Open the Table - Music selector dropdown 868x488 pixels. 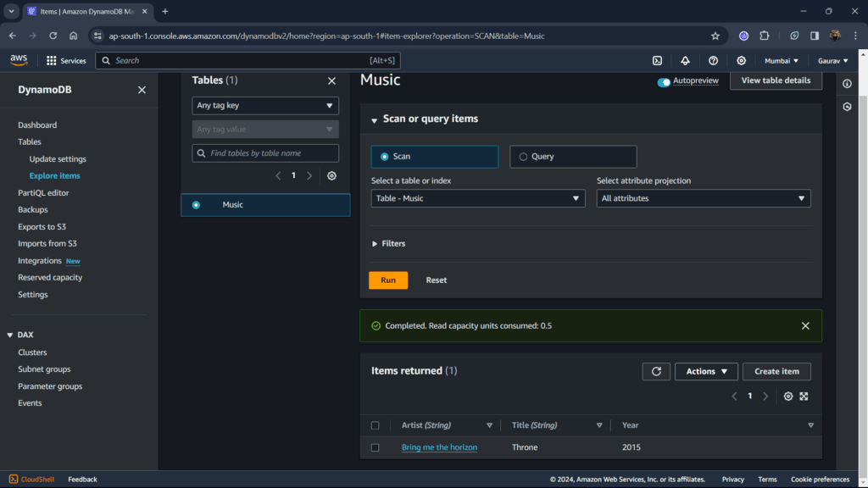(478, 198)
